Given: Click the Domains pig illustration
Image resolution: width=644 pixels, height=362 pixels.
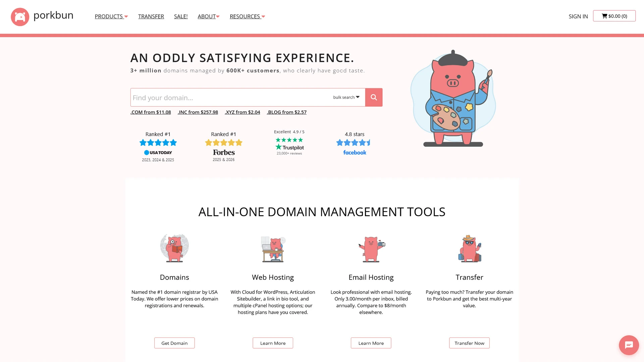Looking at the screenshot, I should tap(174, 248).
